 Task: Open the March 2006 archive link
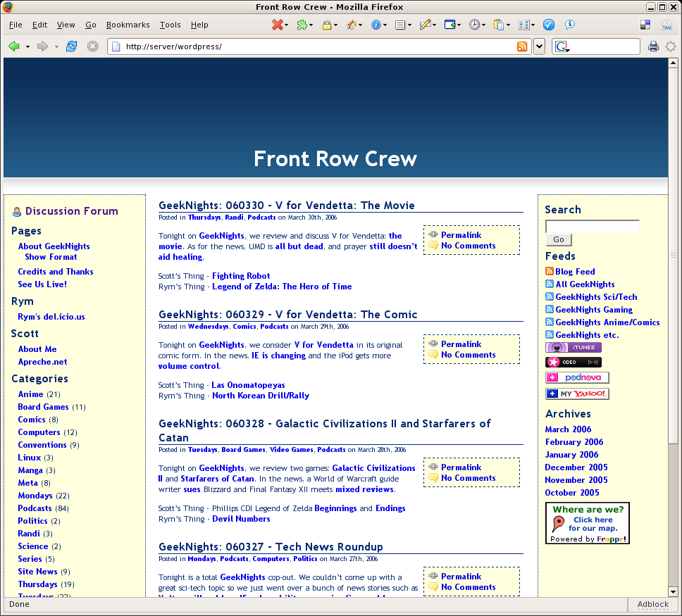pos(568,429)
